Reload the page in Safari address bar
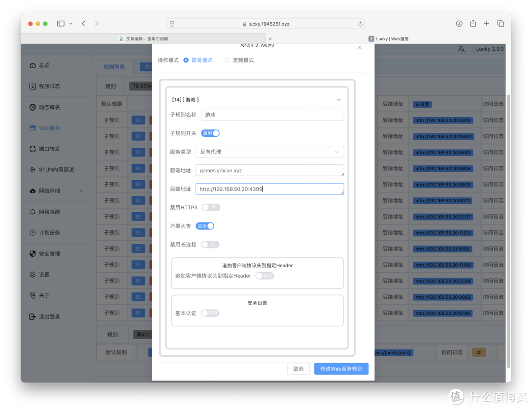 point(360,24)
